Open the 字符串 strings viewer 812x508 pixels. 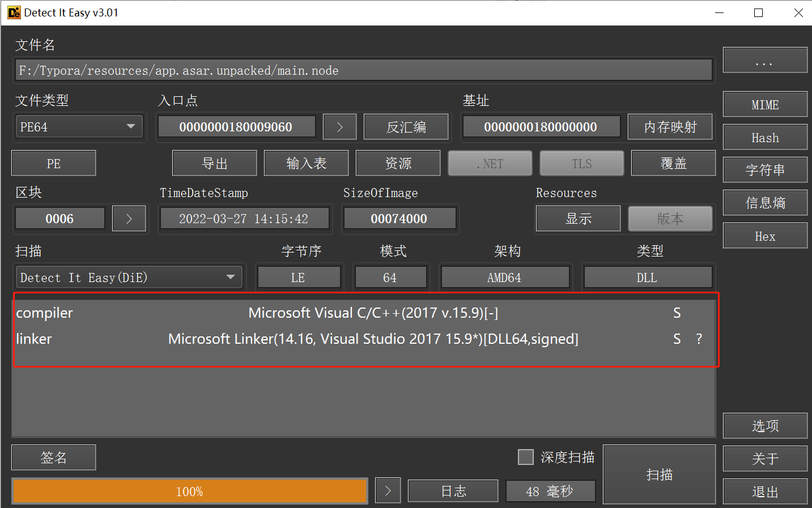(x=765, y=170)
